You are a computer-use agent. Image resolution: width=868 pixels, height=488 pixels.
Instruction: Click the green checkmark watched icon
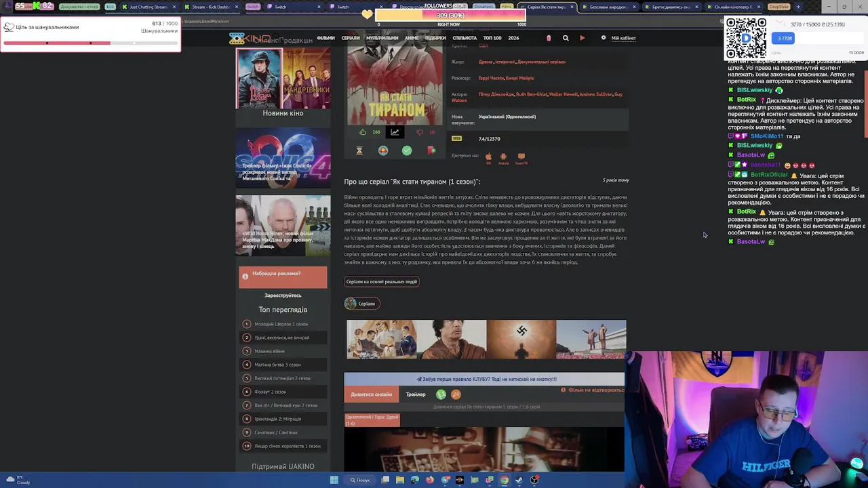click(x=407, y=150)
